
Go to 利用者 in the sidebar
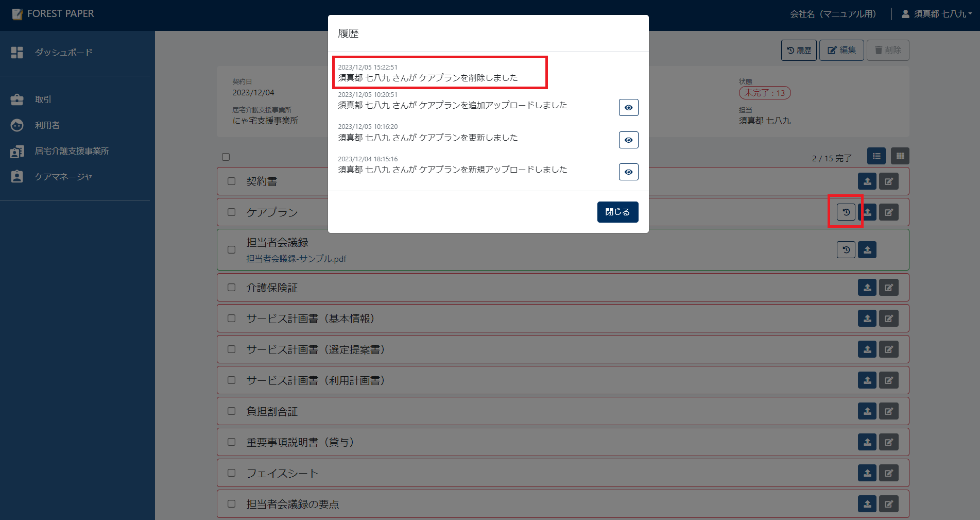pyautogui.click(x=47, y=125)
